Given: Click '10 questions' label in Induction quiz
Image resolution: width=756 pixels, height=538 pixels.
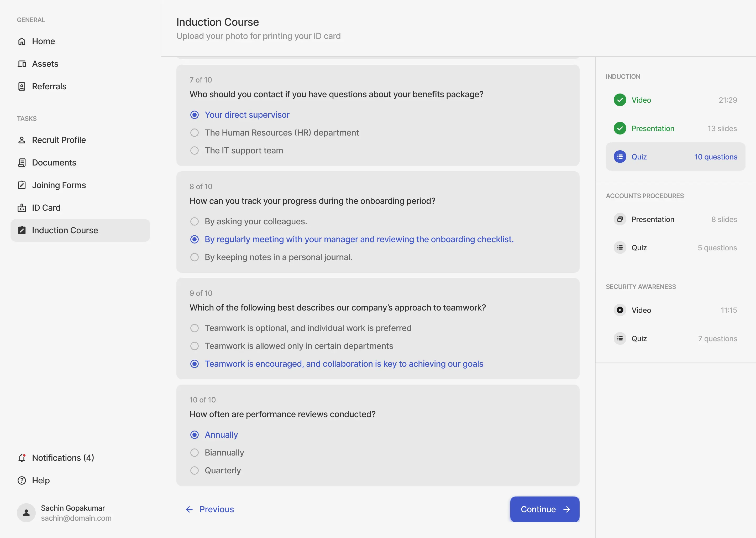Looking at the screenshot, I should coord(716,157).
